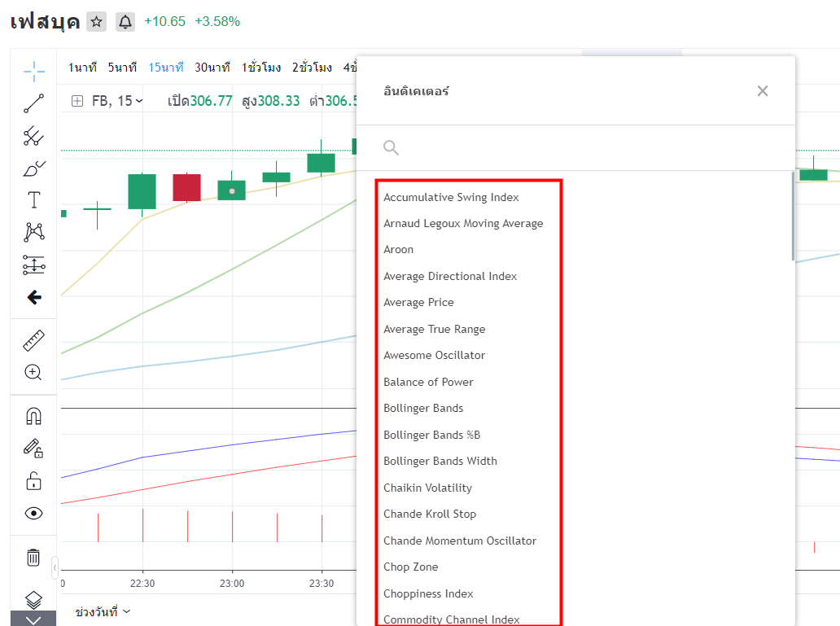Image resolution: width=840 pixels, height=626 pixels.
Task: Select the crosshair cursor tool
Action: point(33,72)
